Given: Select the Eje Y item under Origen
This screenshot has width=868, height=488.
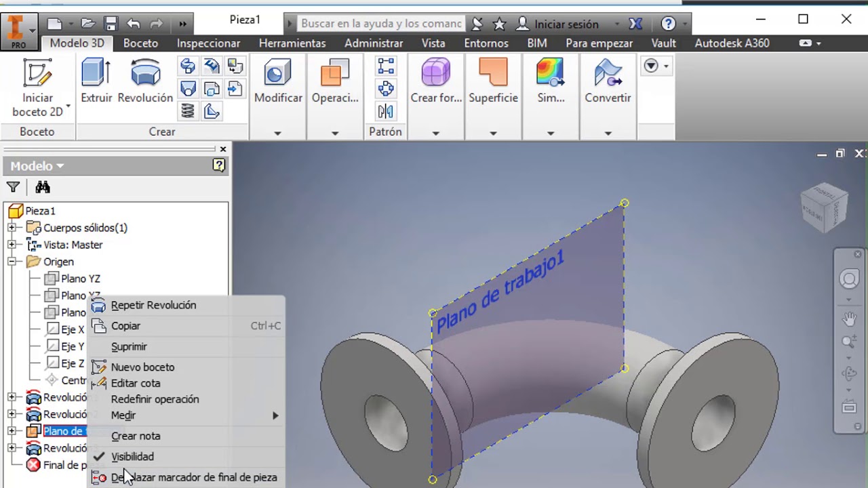Looking at the screenshot, I should tap(73, 346).
